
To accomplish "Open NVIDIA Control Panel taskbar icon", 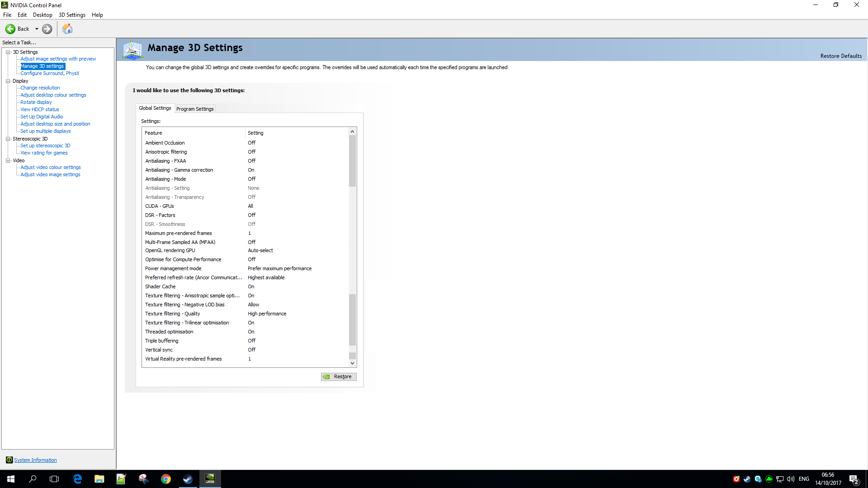I will (x=210, y=479).
